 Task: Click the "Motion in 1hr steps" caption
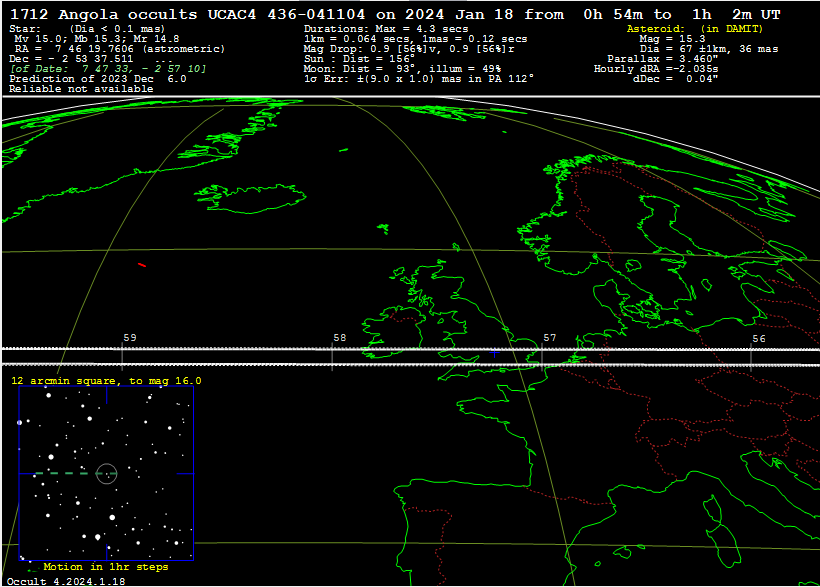(105, 567)
